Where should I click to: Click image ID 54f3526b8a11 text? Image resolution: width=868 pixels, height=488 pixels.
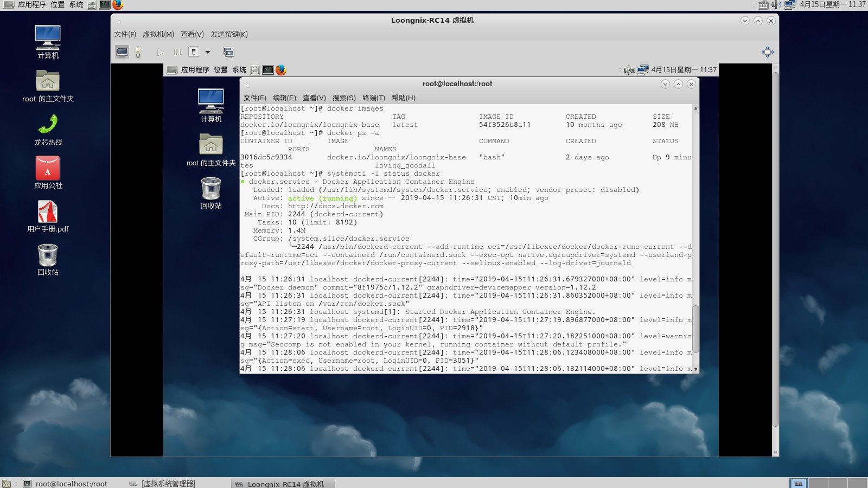pos(505,125)
